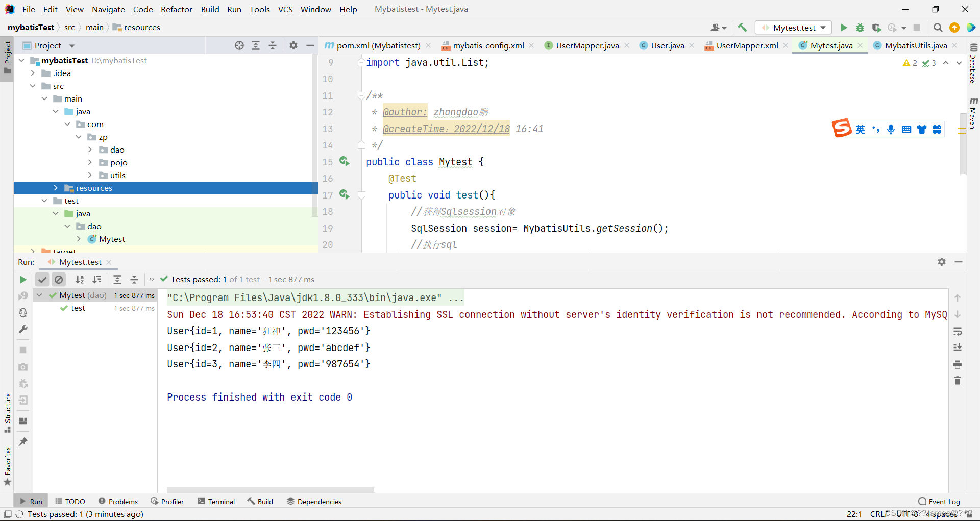980x521 pixels.
Task: Clear console output with trash icon
Action: point(958,381)
